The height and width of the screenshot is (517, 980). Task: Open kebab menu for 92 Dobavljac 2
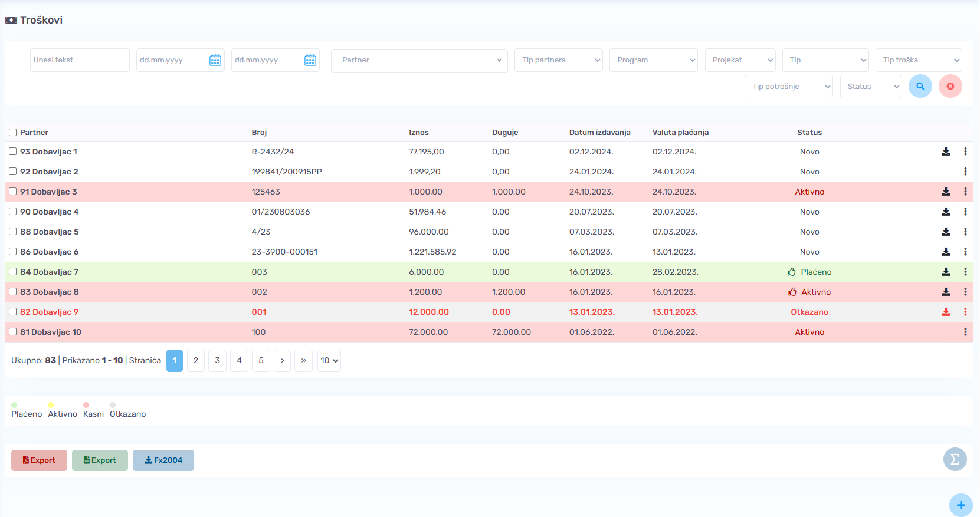point(965,172)
